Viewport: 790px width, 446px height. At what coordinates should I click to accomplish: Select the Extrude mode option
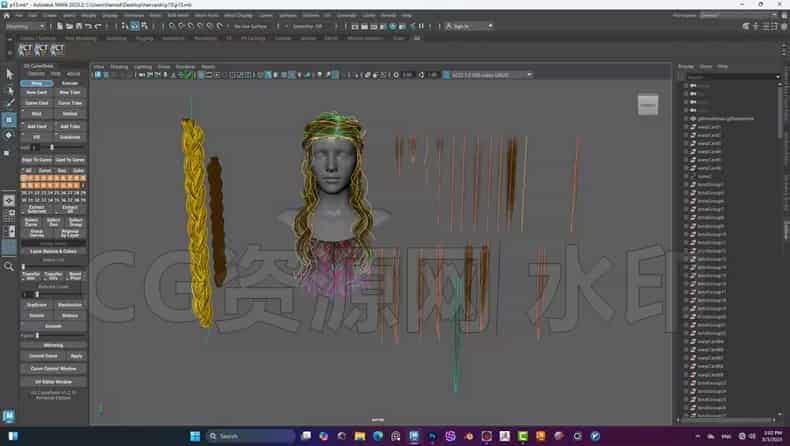pos(70,83)
